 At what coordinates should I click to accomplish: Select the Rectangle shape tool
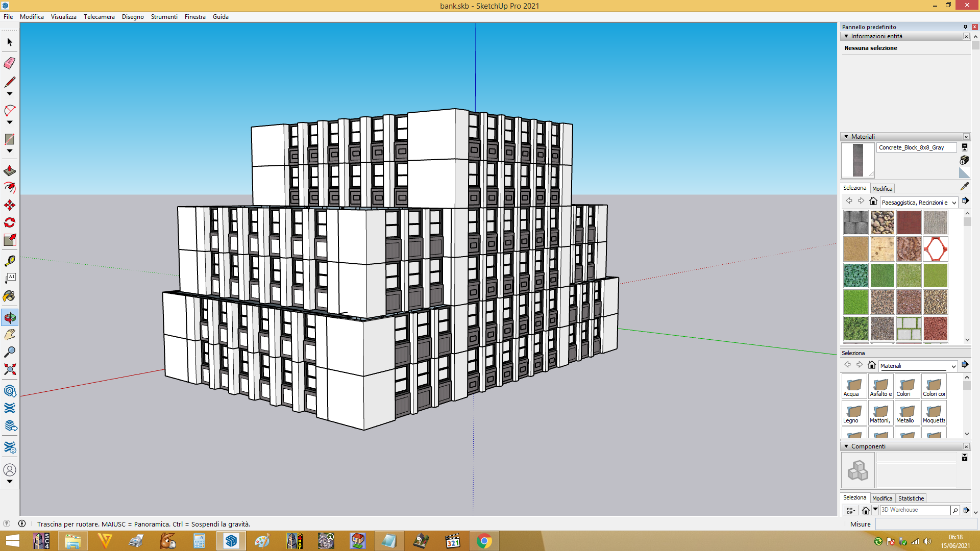pos(10,139)
